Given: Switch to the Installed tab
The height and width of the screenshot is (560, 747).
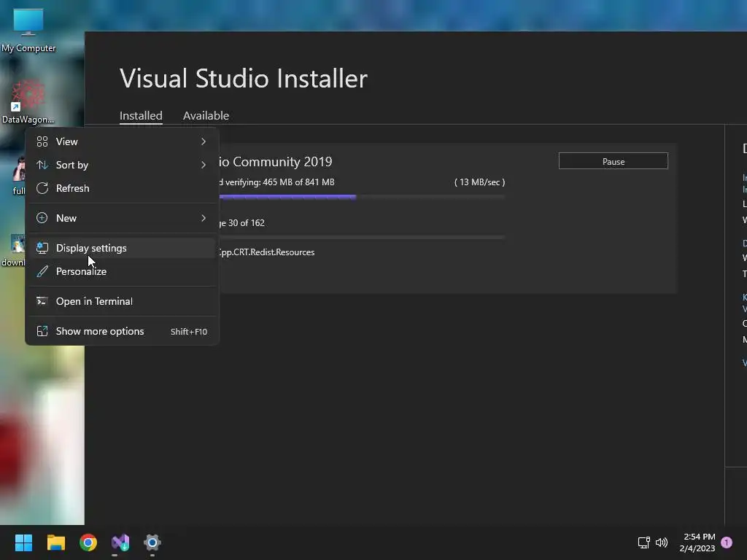Looking at the screenshot, I should 141,116.
